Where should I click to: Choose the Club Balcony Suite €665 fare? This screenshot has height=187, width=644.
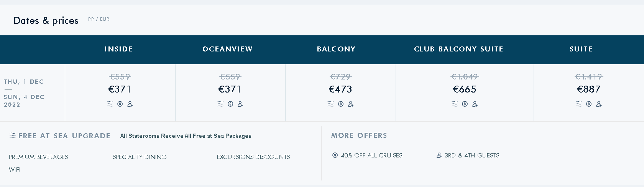pyautogui.click(x=465, y=89)
